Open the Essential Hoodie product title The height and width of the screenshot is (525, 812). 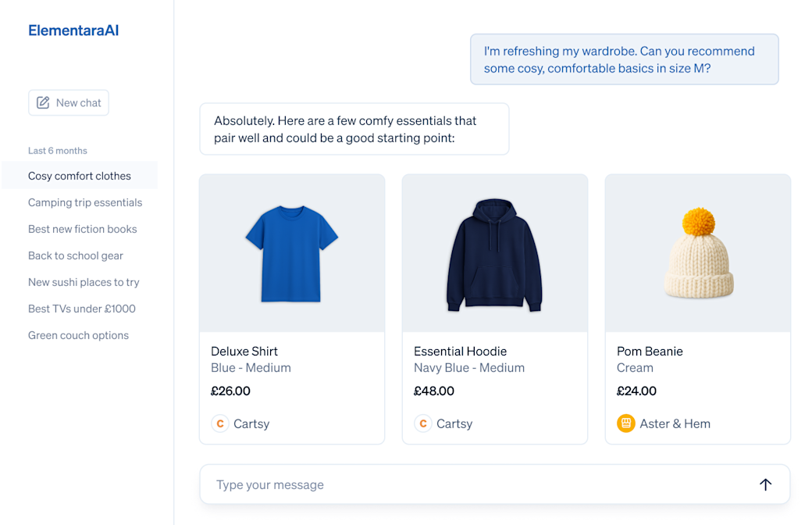click(x=461, y=352)
